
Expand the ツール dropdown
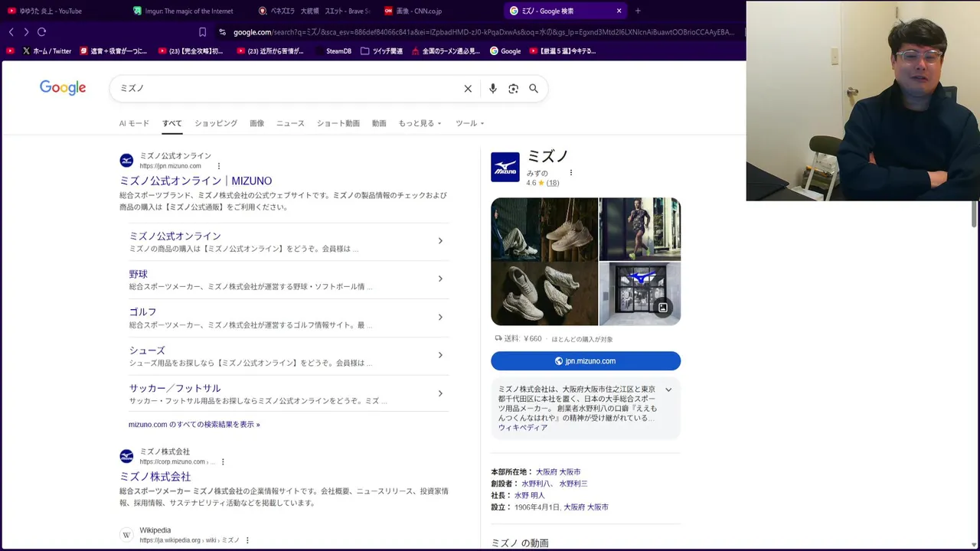coord(470,123)
